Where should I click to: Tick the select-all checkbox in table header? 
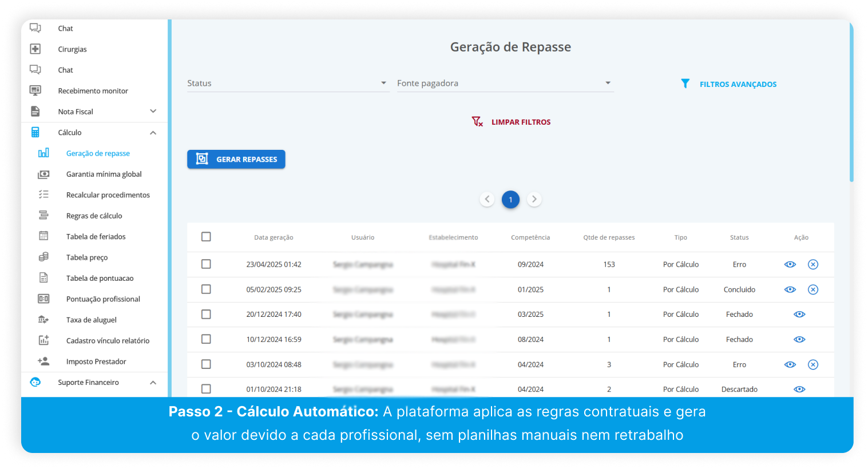[206, 237]
